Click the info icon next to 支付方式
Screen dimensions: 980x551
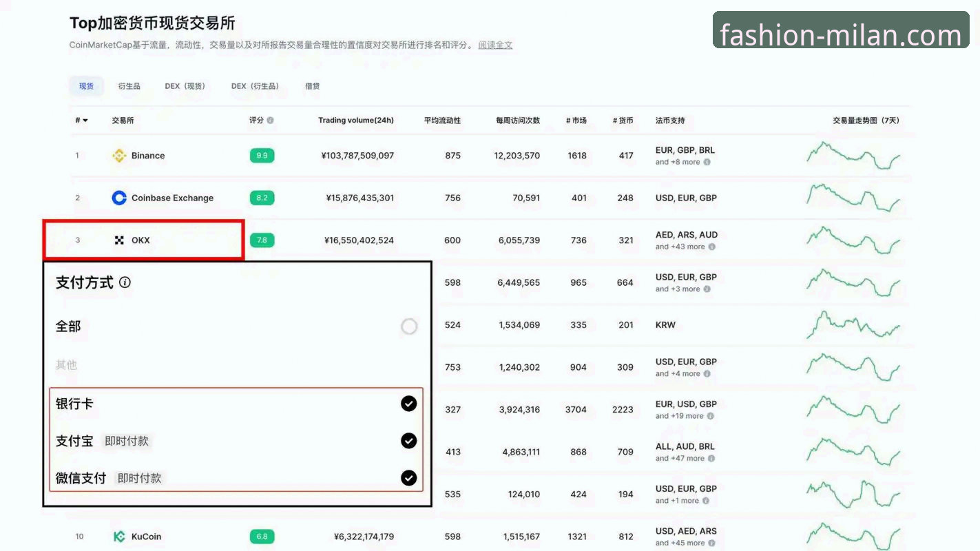coord(125,282)
